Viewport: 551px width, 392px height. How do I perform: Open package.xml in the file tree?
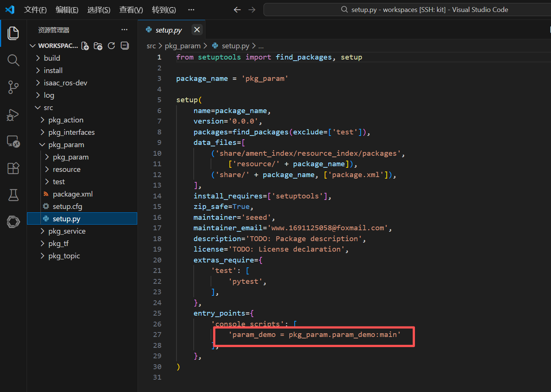pos(72,194)
